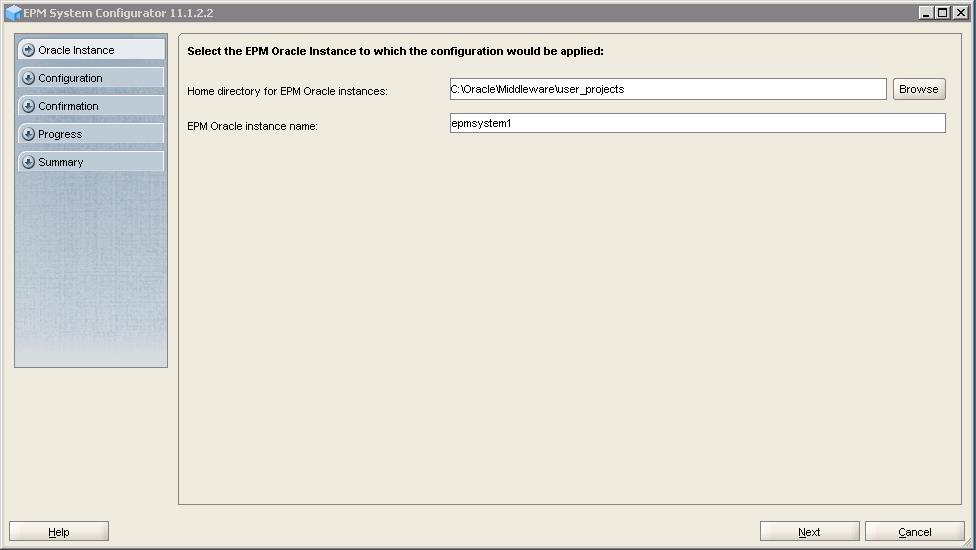Screen dimensions: 976x550
Task: Click the Oracle Instance step arrow icon
Action: click(x=28, y=50)
